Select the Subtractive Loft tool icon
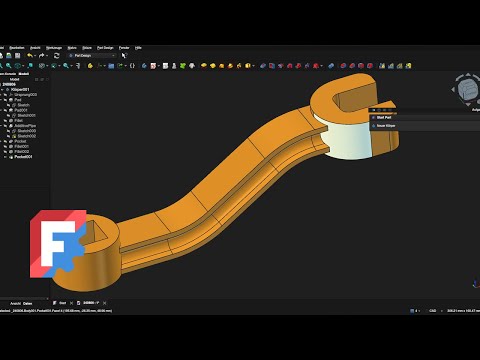The height and width of the screenshot is (360, 480). pyautogui.click(x=289, y=66)
